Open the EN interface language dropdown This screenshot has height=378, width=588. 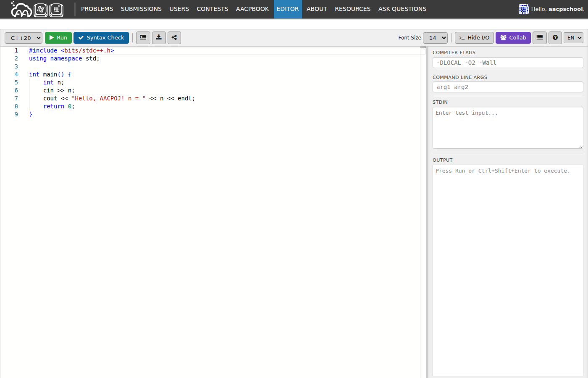pyautogui.click(x=573, y=38)
